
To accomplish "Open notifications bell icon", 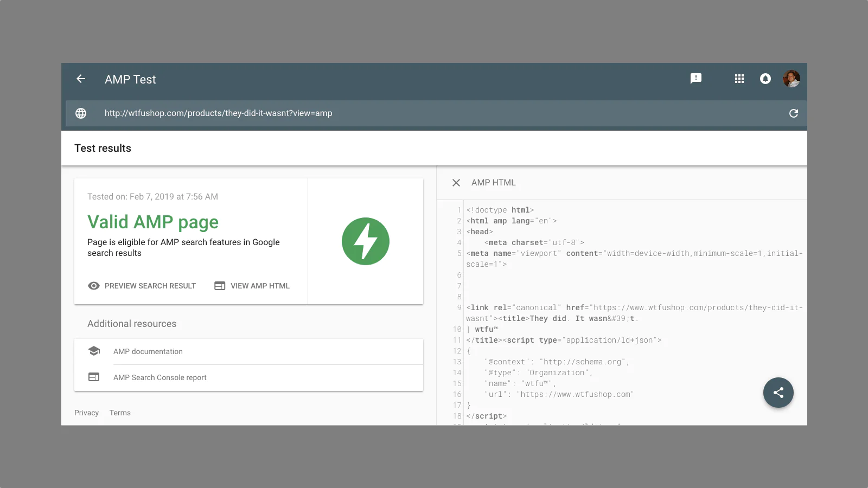I will (765, 79).
